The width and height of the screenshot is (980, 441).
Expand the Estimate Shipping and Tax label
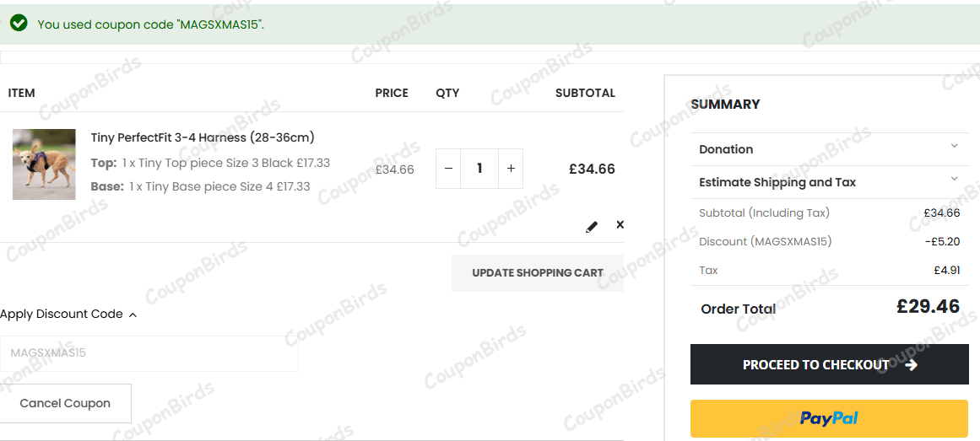[777, 182]
